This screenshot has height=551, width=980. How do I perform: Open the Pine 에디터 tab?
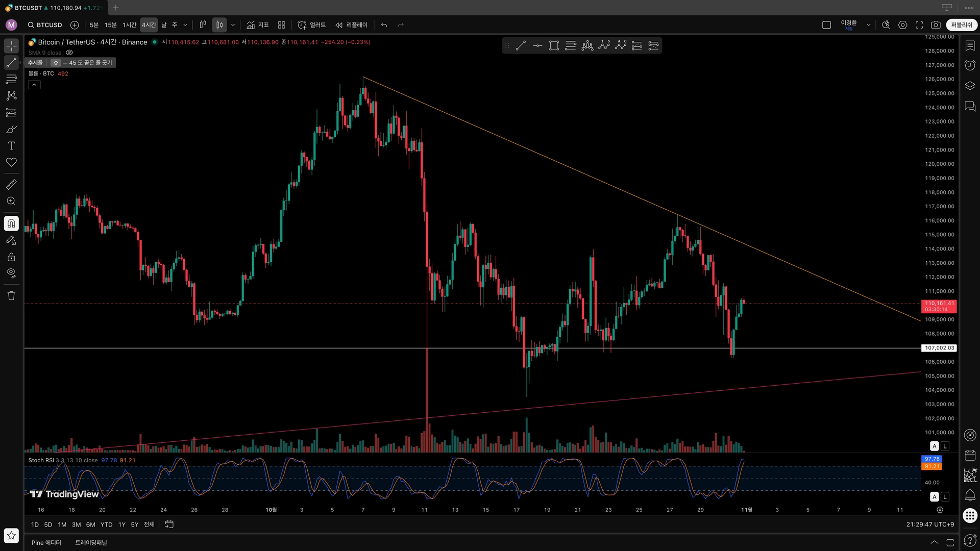pos(46,542)
